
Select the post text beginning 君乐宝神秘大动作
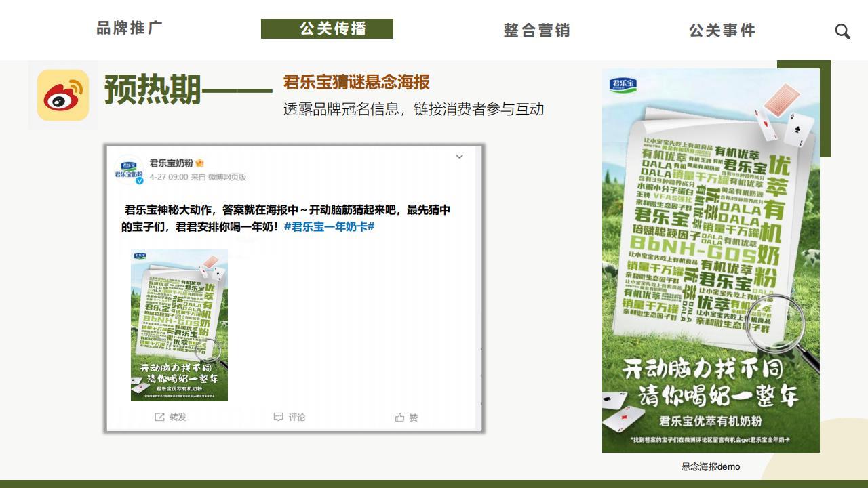[x=285, y=218]
